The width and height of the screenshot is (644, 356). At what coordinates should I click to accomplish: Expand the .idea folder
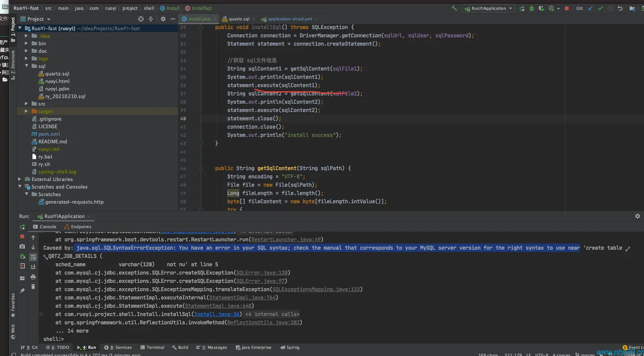point(26,36)
